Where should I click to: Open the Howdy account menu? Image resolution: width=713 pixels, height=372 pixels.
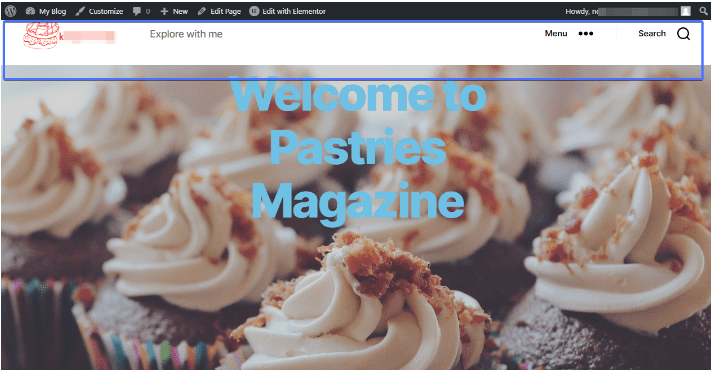coord(622,11)
